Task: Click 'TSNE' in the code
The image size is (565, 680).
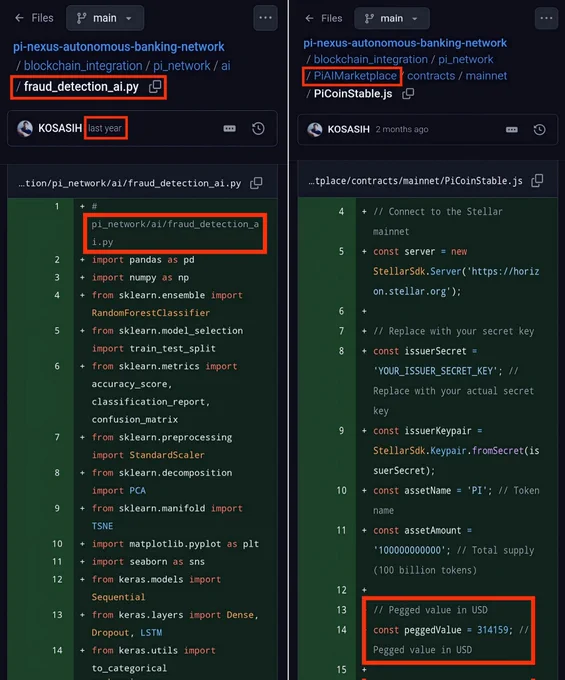Action: tap(102, 526)
